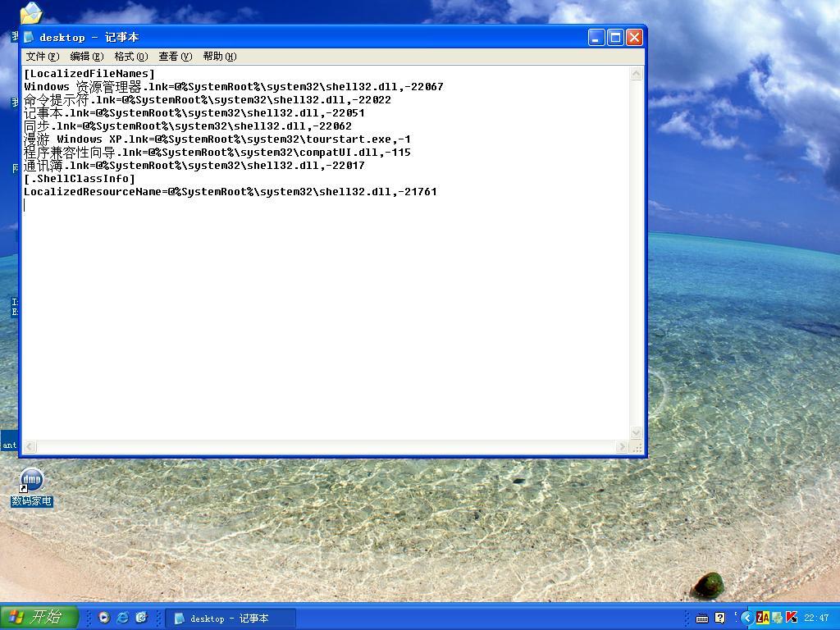Open the 查看(V) menu

click(176, 57)
